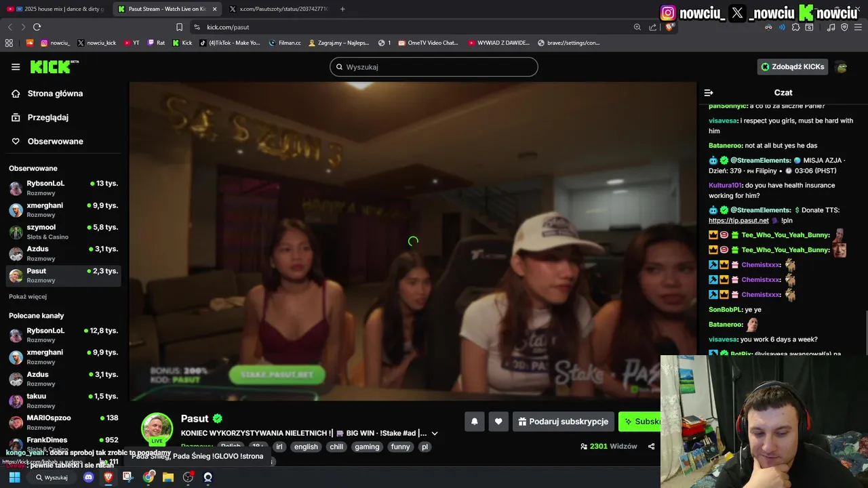Switch to the 2025 house mix tab

[56, 9]
